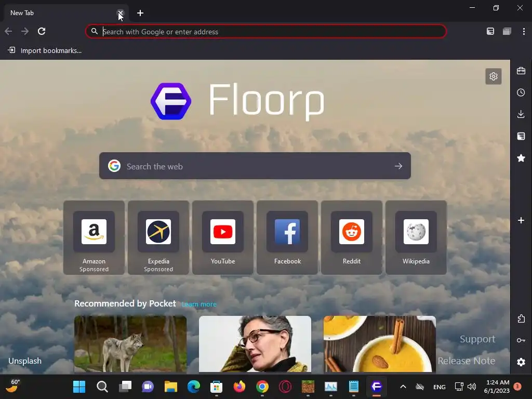Open the Reddit shortcut tile
This screenshot has height=399, width=532.
click(x=352, y=237)
